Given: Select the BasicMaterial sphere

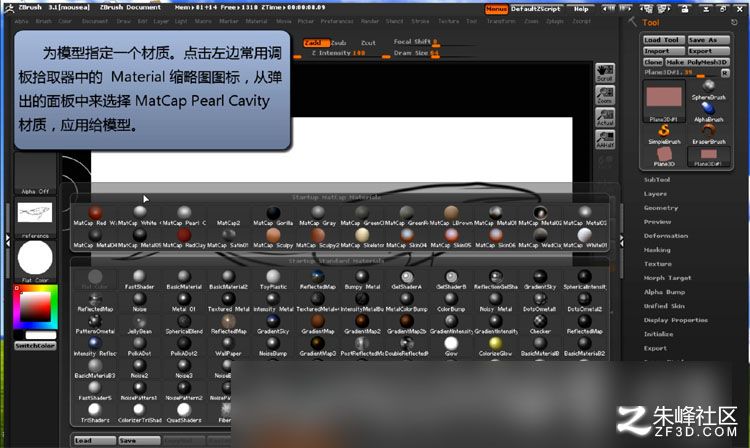Looking at the screenshot, I should [x=184, y=277].
